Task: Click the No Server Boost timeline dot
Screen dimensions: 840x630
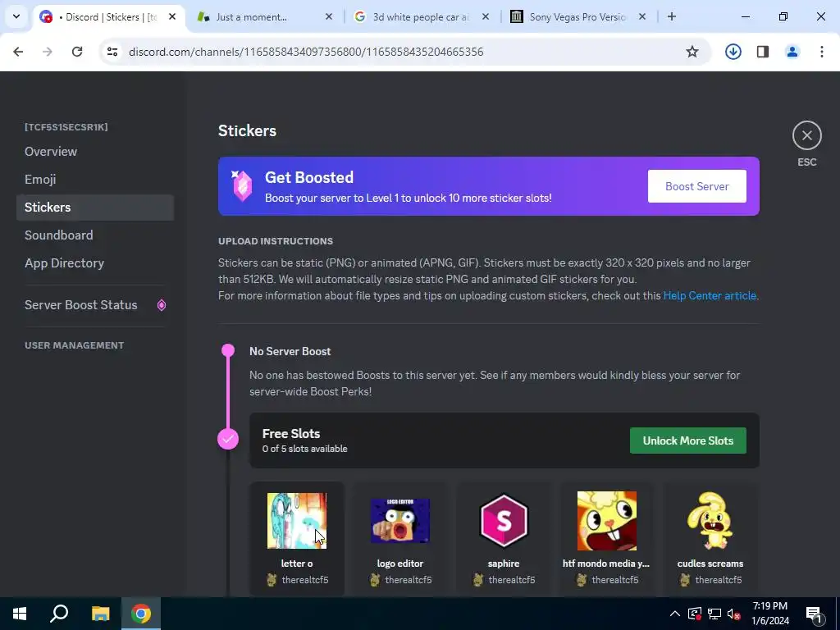Action: tap(228, 351)
